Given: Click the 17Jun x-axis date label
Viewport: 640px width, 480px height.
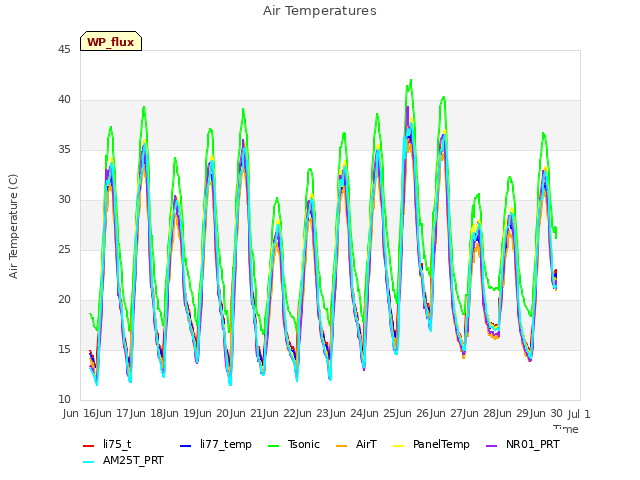Looking at the screenshot, I should [131, 413].
